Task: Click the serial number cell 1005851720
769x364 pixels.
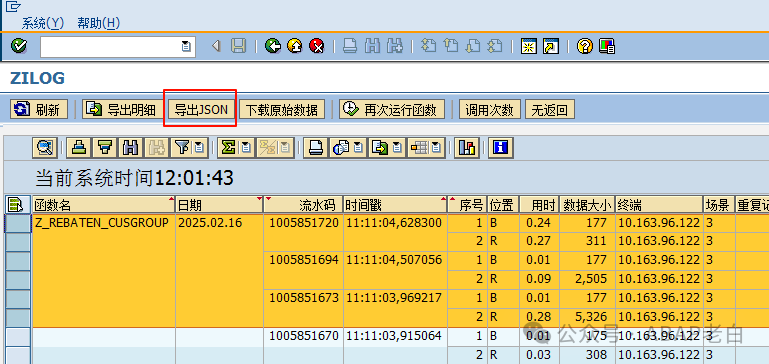Action: (304, 223)
